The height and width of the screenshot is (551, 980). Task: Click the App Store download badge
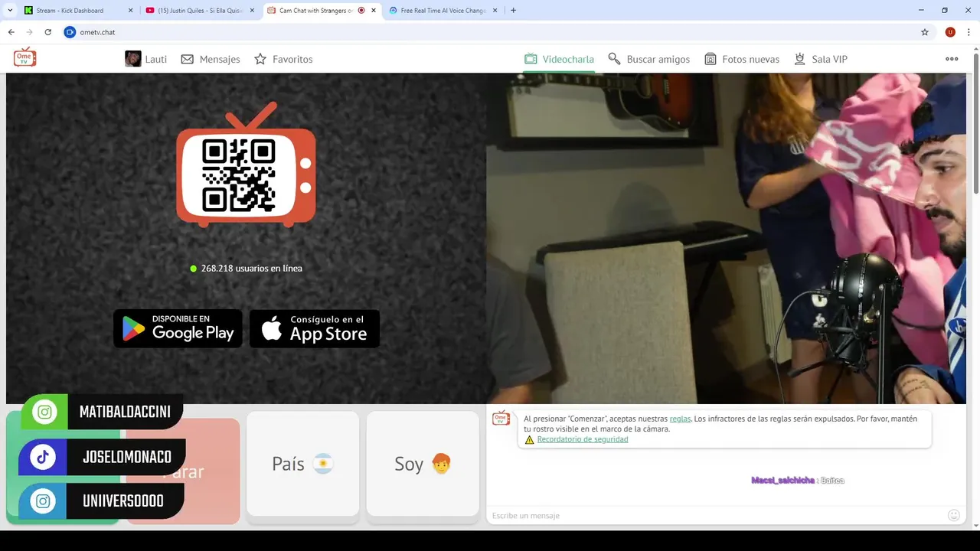tap(315, 328)
